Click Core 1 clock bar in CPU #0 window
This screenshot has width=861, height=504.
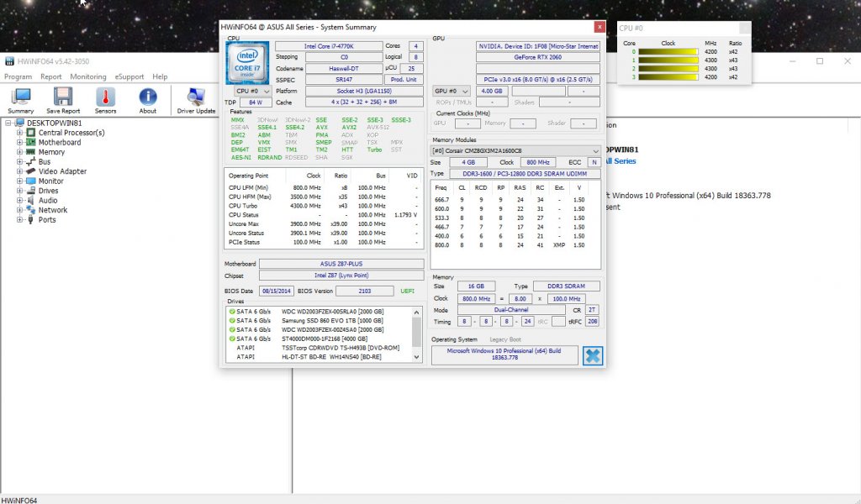tap(668, 60)
